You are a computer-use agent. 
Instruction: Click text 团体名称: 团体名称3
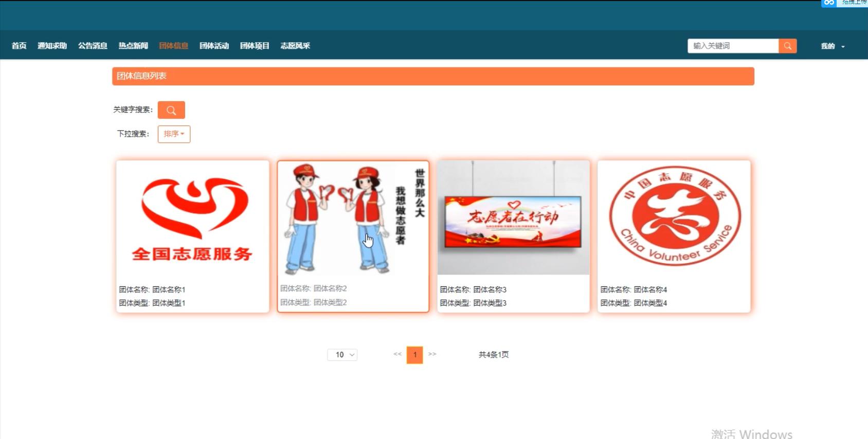(473, 290)
